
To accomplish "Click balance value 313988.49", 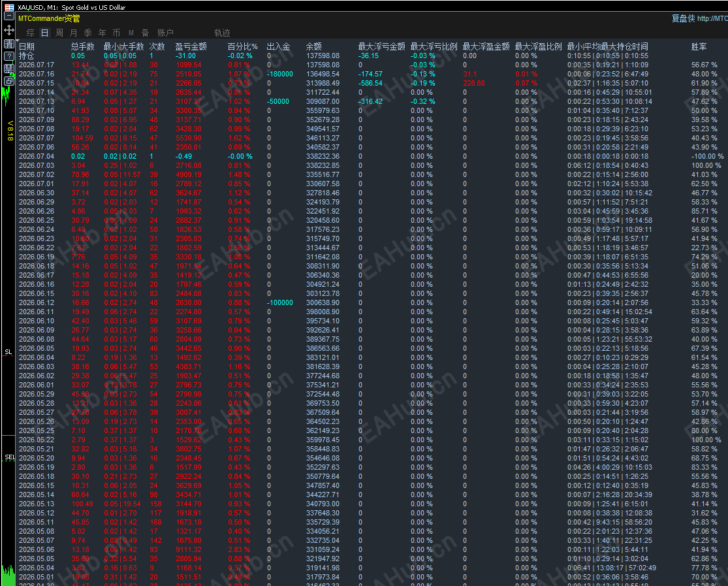I will click(323, 83).
